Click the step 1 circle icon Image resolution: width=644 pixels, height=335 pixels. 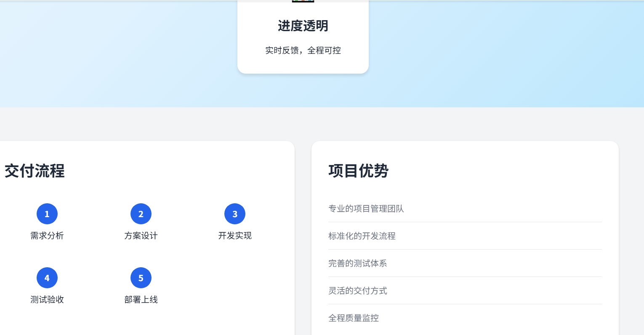47,214
